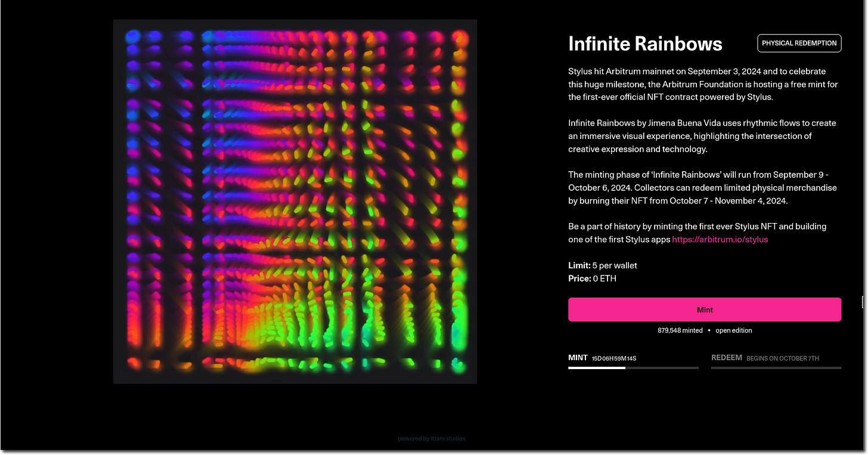Click the 'Limit: 5 per wallet' text
The height and width of the screenshot is (455, 868).
[x=603, y=265]
